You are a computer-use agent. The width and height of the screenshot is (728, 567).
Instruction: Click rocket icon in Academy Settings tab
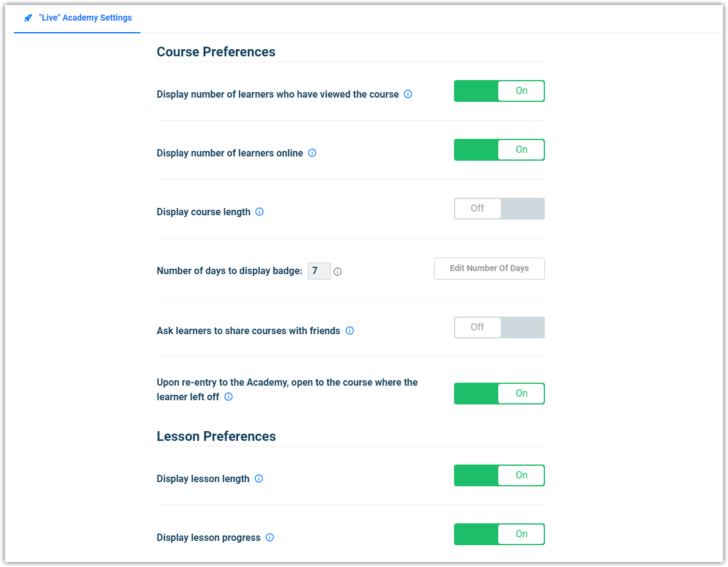28,18
